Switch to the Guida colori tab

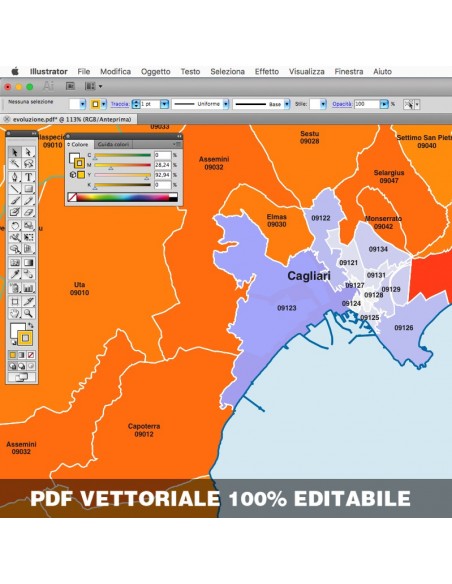tap(113, 144)
